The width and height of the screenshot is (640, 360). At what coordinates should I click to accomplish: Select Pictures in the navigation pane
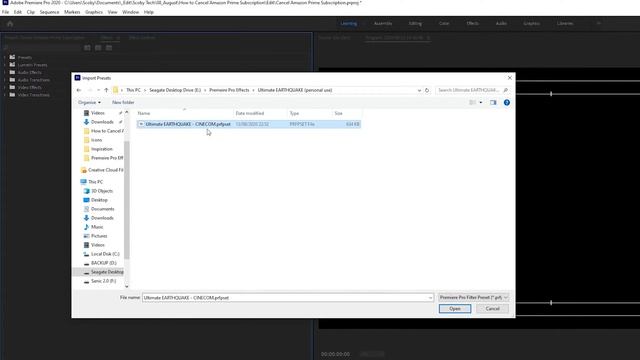(x=99, y=236)
